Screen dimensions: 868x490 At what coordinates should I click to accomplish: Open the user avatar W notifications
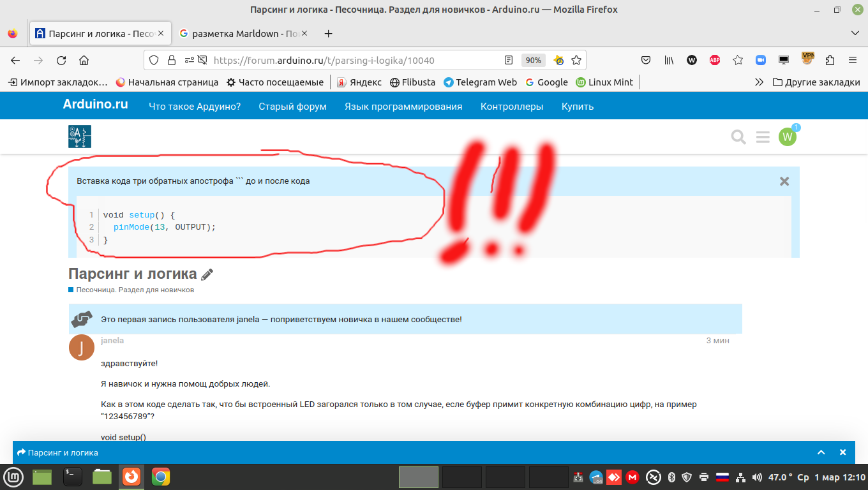click(x=788, y=137)
